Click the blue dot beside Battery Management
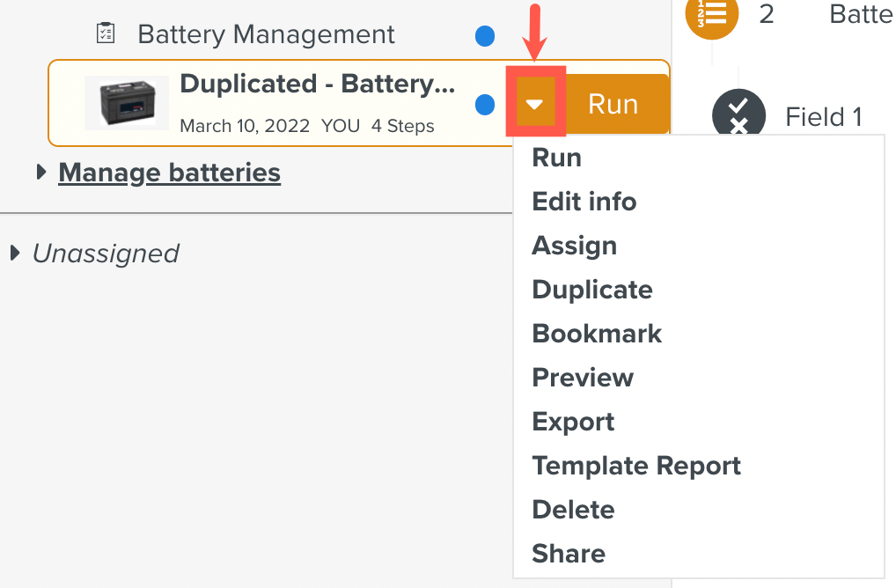This screenshot has height=588, width=896. (x=485, y=36)
